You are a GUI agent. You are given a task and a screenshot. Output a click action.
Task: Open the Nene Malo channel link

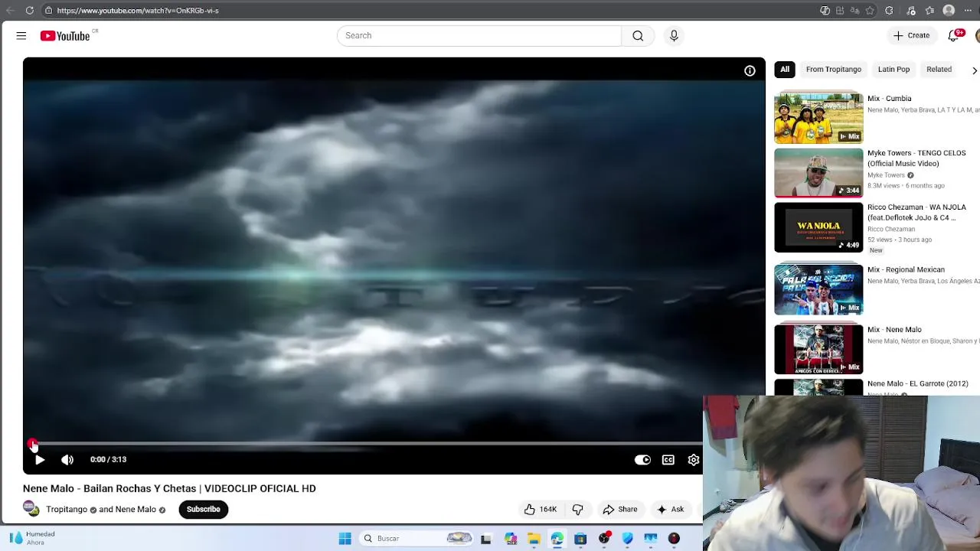pos(136,510)
